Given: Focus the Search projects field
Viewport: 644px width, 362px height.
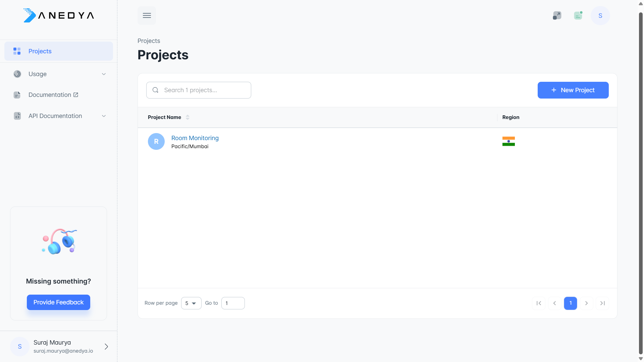Looking at the screenshot, I should pyautogui.click(x=203, y=90).
